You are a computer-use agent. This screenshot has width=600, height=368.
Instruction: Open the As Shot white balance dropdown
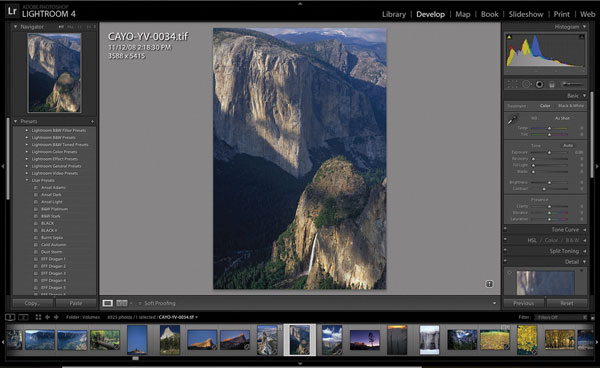563,118
